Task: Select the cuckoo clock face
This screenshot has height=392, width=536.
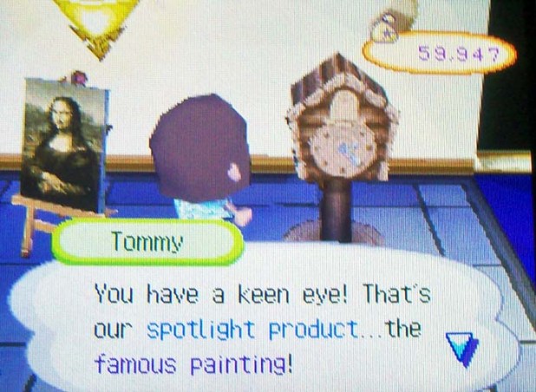Action: coord(345,150)
